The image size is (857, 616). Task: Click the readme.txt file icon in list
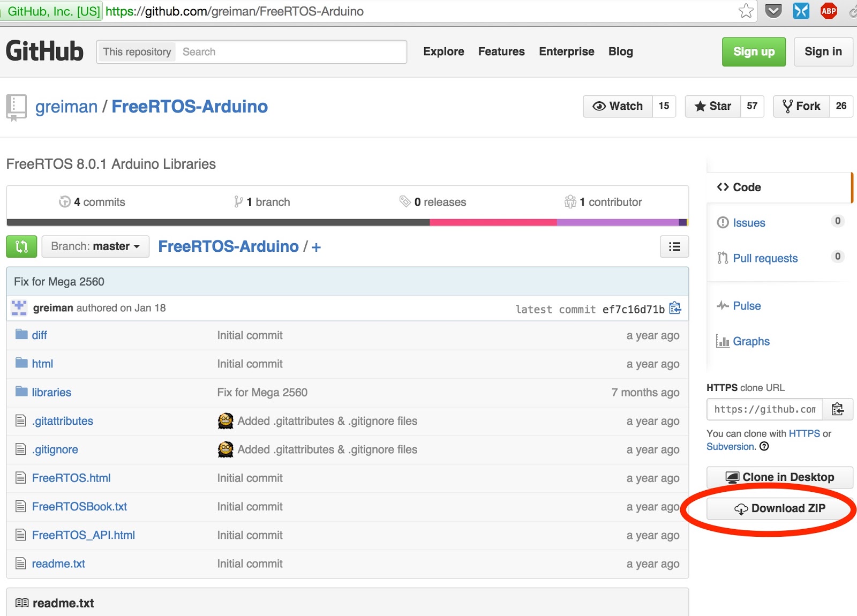21,563
